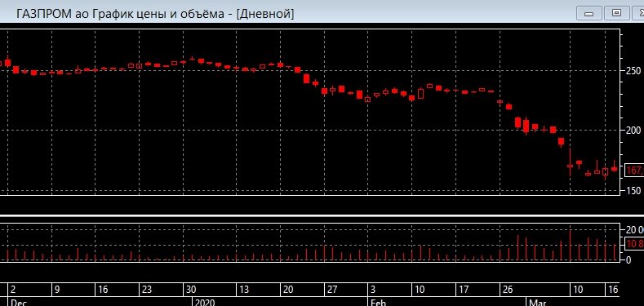Select the current volume tag showing 10 8
This screenshot has width=644, height=306.
(x=634, y=244)
